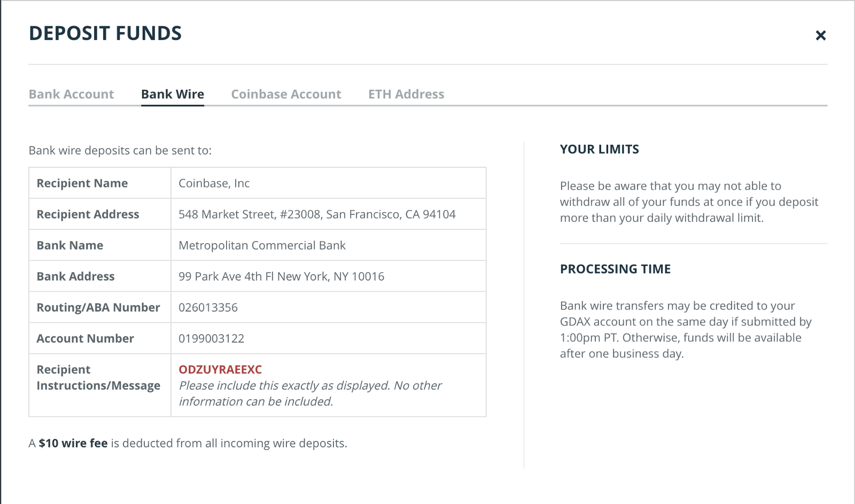
Task: Click the Deposit Funds heading
Action: point(105,34)
